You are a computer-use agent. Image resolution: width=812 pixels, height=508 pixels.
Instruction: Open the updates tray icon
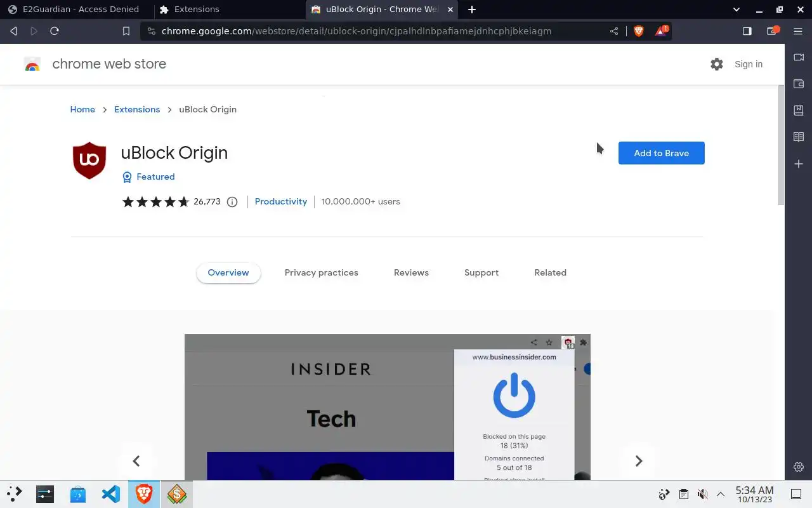tap(664, 494)
